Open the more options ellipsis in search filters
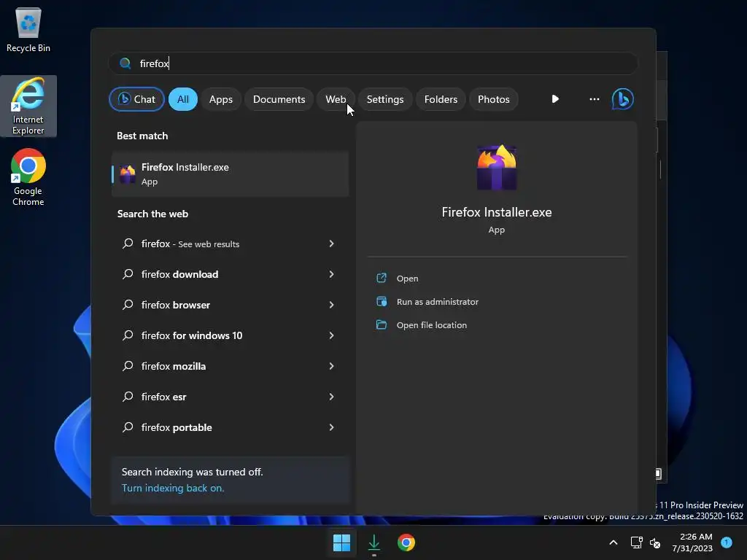 [594, 99]
